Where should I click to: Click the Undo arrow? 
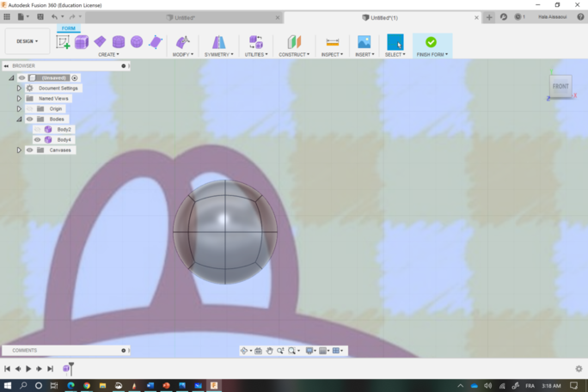(x=54, y=17)
